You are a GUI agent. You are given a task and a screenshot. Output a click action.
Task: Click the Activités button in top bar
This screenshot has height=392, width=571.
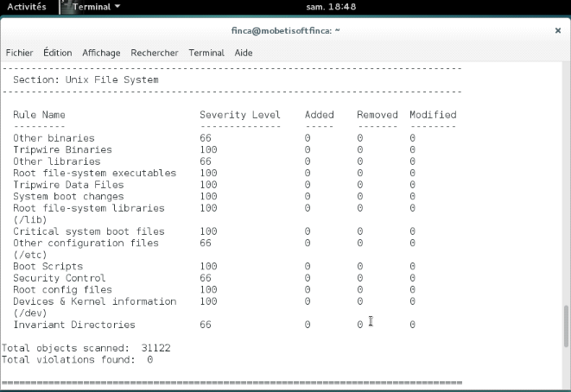pos(27,7)
